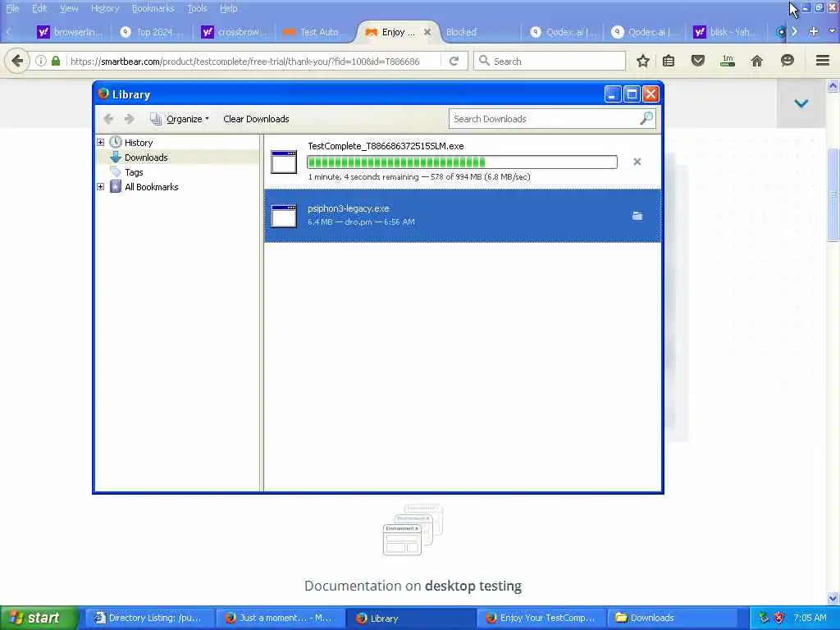840x630 pixels.
Task: Click the Search Downloads magnifier icon
Action: pos(646,118)
